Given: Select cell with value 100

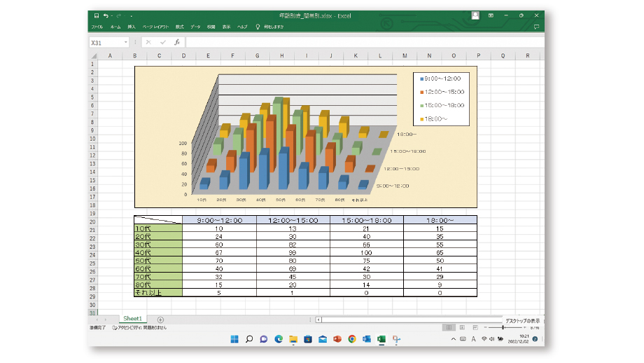Looking at the screenshot, I should tap(366, 252).
